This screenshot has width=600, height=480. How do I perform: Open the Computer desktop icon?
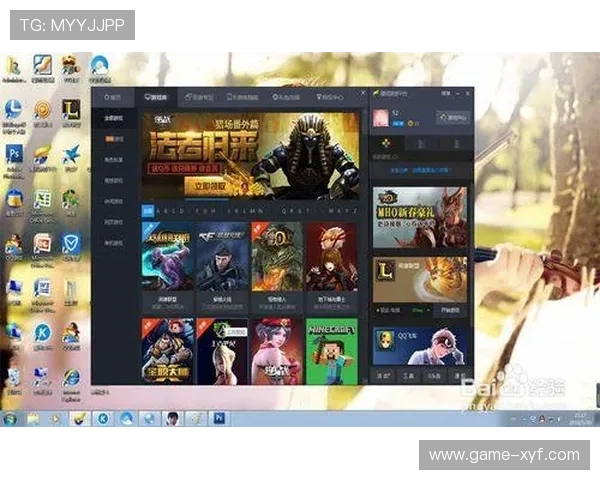pyautogui.click(x=14, y=287)
